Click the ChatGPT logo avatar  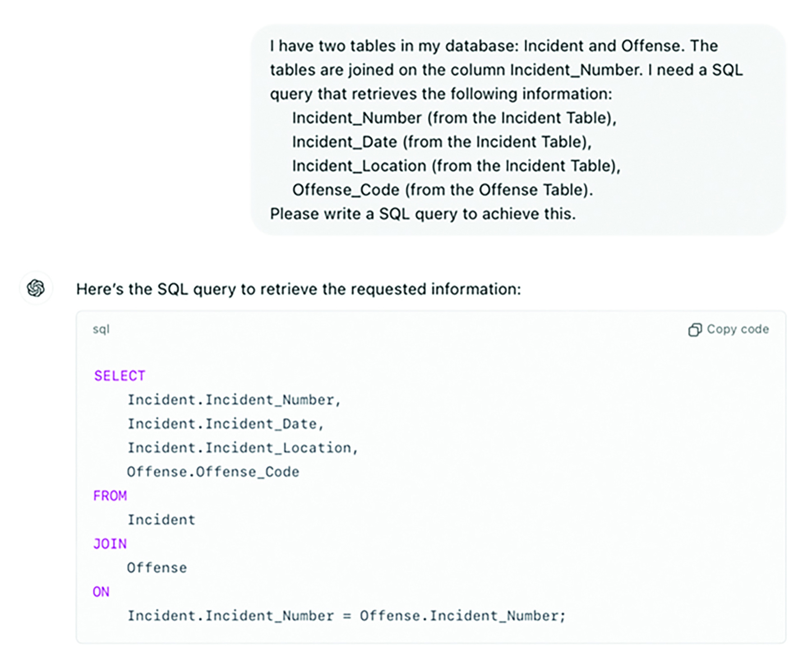coord(36,288)
